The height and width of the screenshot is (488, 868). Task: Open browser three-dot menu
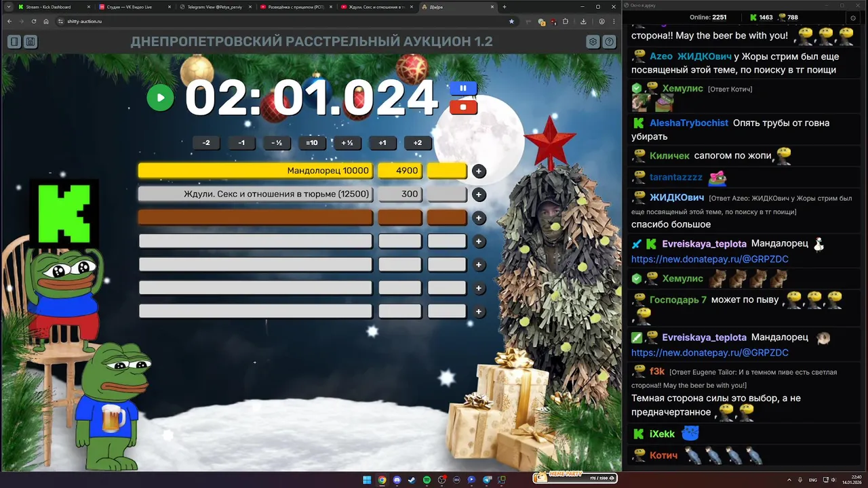click(x=614, y=21)
